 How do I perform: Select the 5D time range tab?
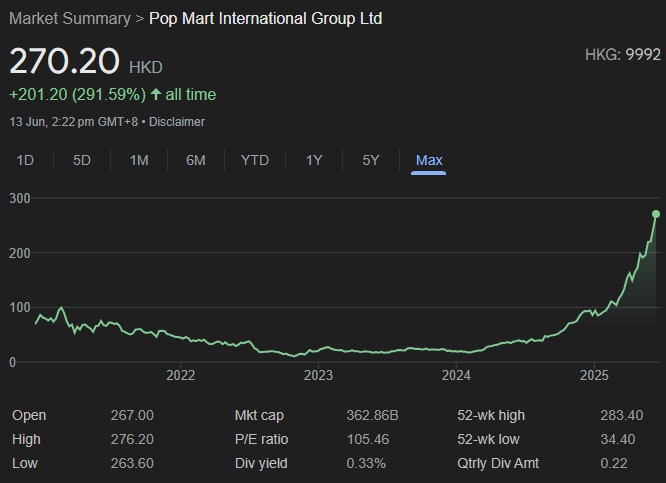pos(82,160)
